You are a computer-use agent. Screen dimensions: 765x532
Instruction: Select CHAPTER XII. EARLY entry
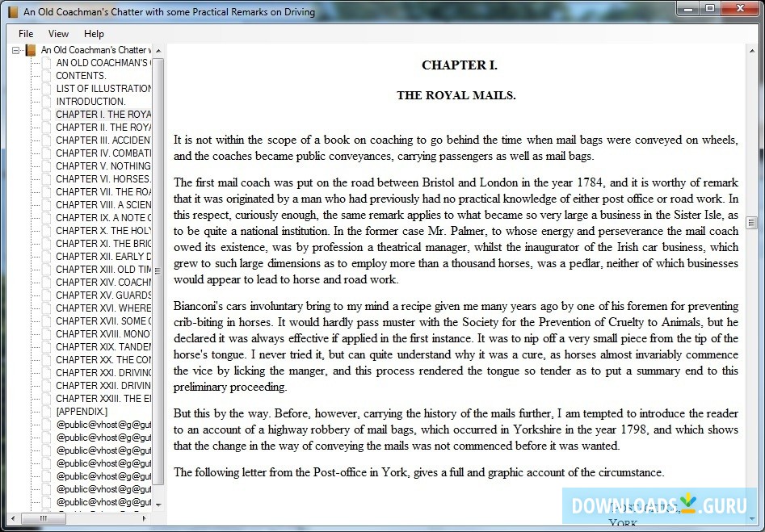pyautogui.click(x=103, y=257)
